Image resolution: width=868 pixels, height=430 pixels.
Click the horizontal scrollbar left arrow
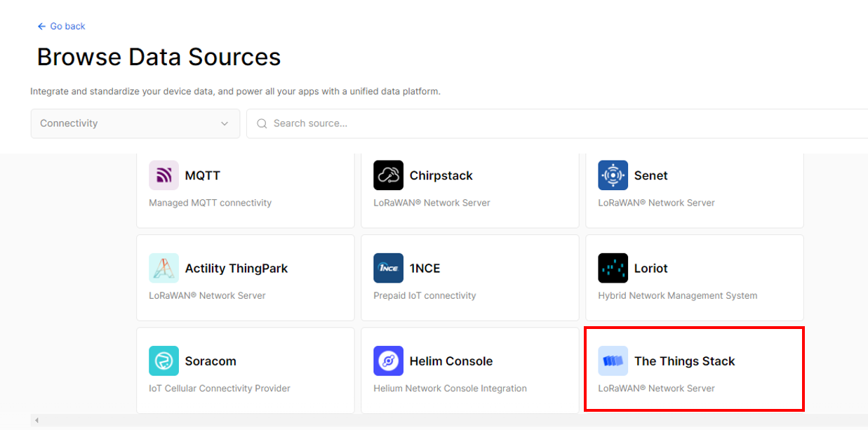click(36, 420)
